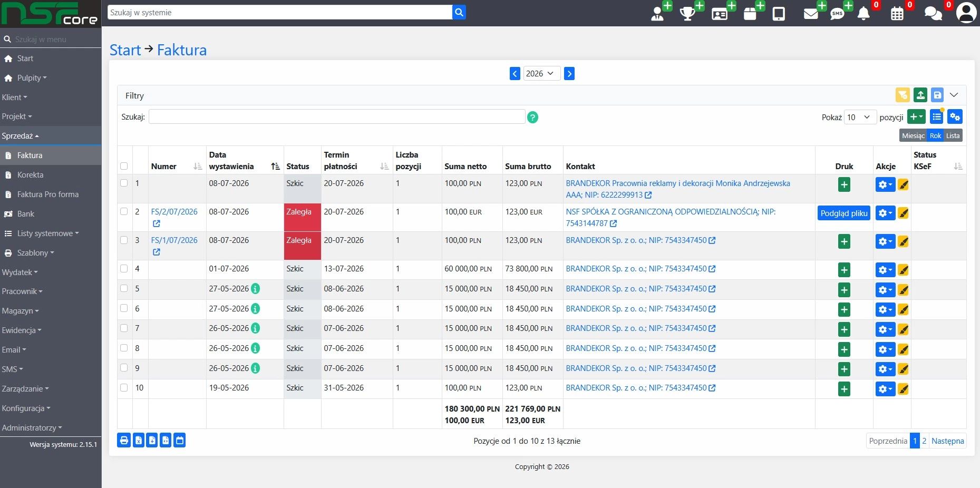Open invoice FS/2/07/2026 link
The image size is (980, 488).
click(x=174, y=211)
